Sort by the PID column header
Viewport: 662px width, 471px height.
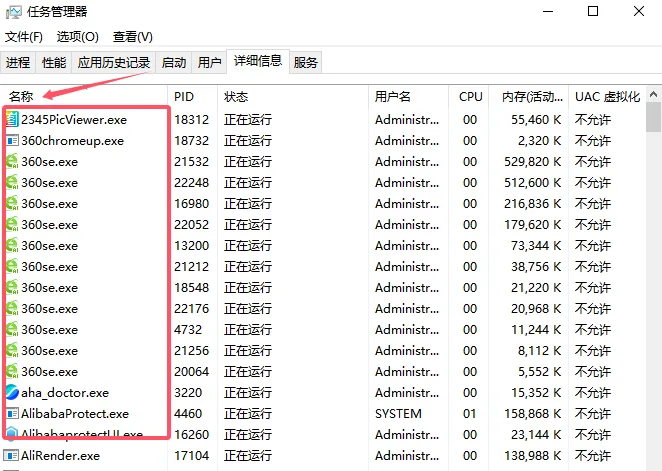[x=193, y=97]
